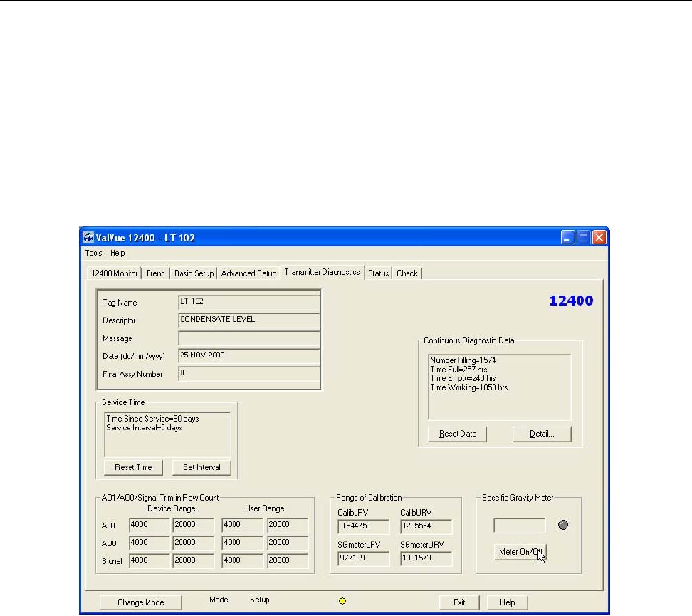692x616 pixels.
Task: Click the Set Interval button
Action: click(x=201, y=467)
